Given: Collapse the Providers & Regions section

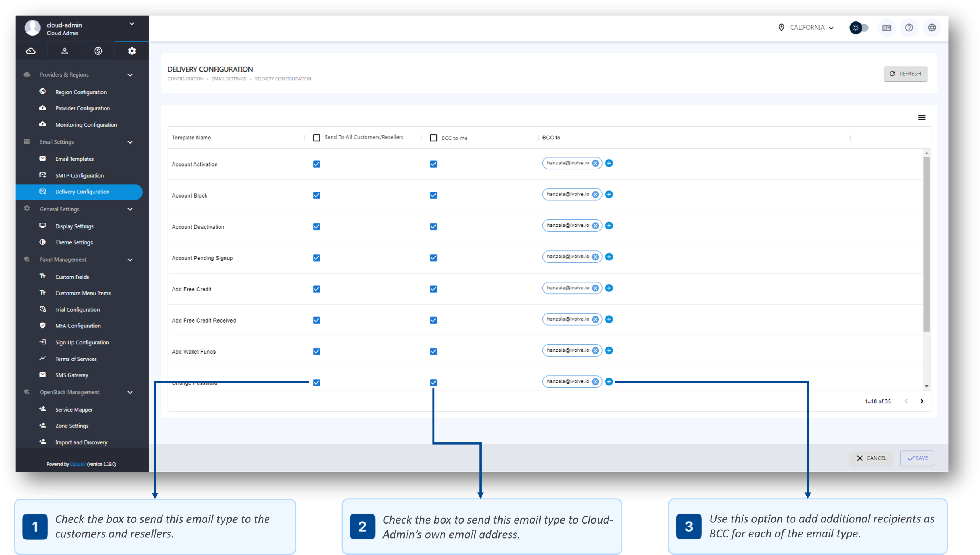Looking at the screenshot, I should point(130,75).
